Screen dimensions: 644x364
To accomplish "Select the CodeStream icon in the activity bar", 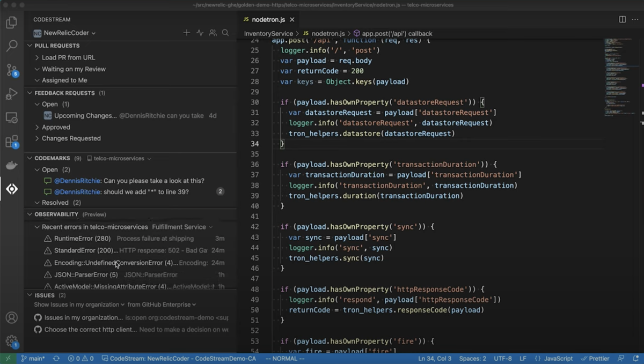I will [11, 189].
